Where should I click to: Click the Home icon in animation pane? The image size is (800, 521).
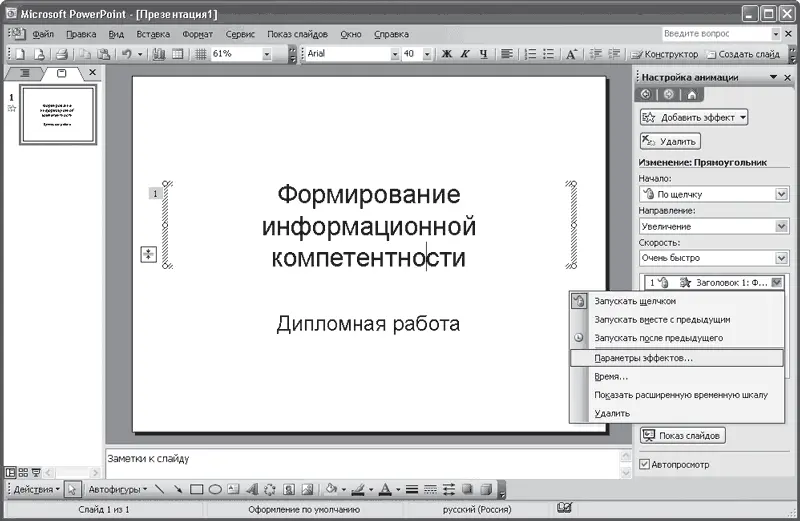click(690, 94)
